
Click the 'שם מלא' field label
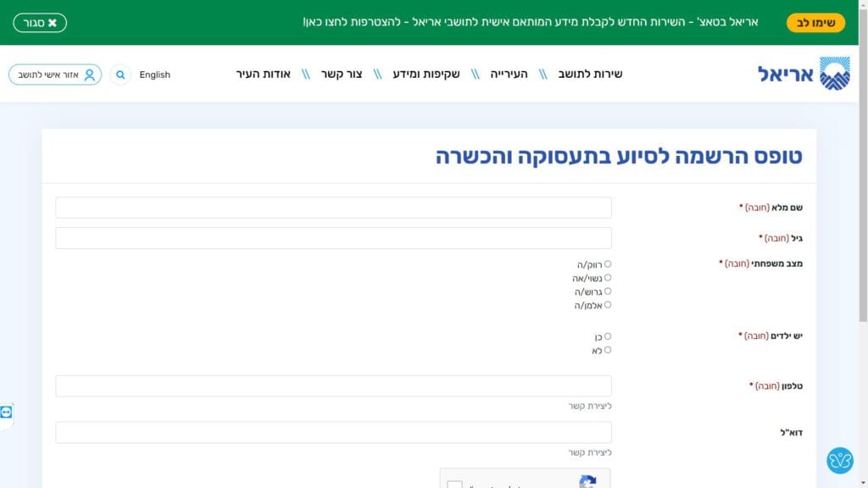point(787,208)
